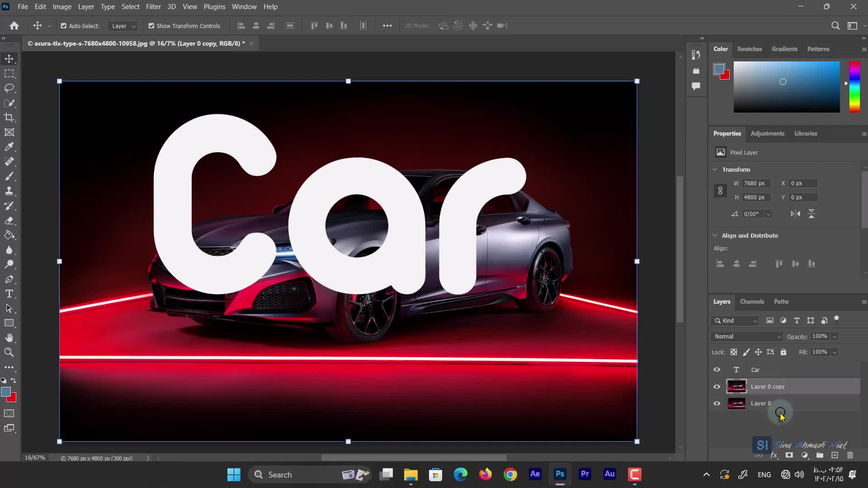868x488 pixels.
Task: Open the layer Opacity dropdown arrow
Action: coord(835,337)
